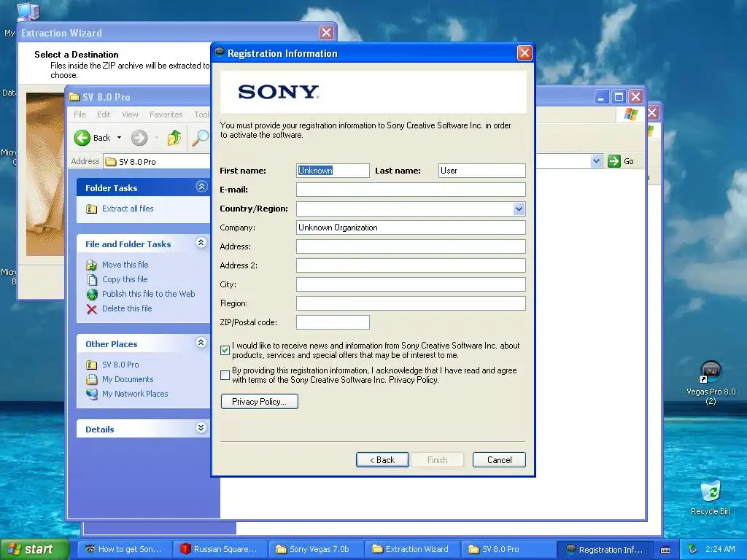
Task: Click the system tray icon beside the clock
Action: (x=693, y=549)
